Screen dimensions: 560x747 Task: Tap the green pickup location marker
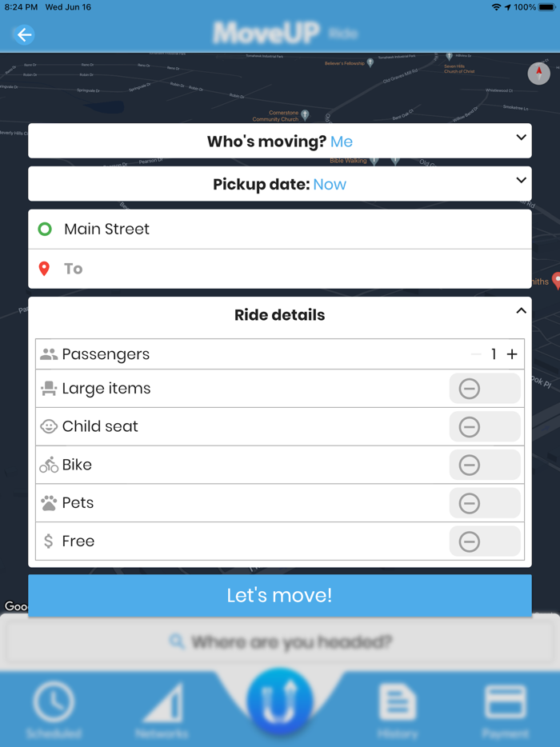click(x=45, y=229)
